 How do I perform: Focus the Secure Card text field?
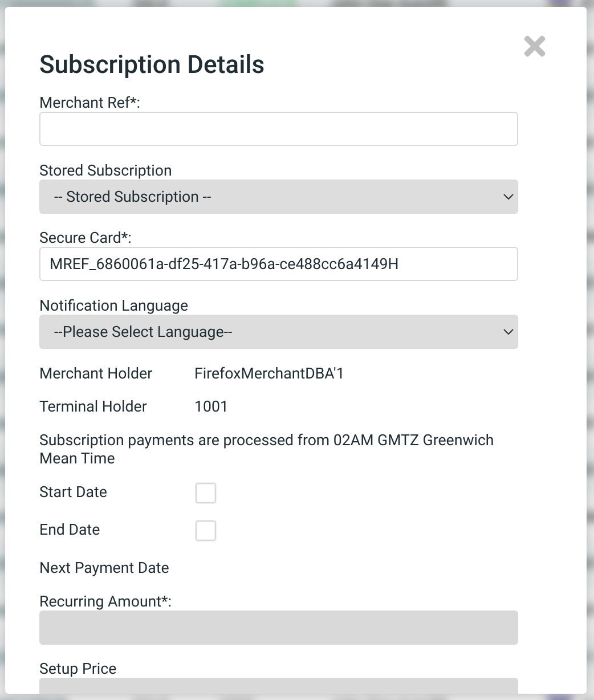click(278, 264)
